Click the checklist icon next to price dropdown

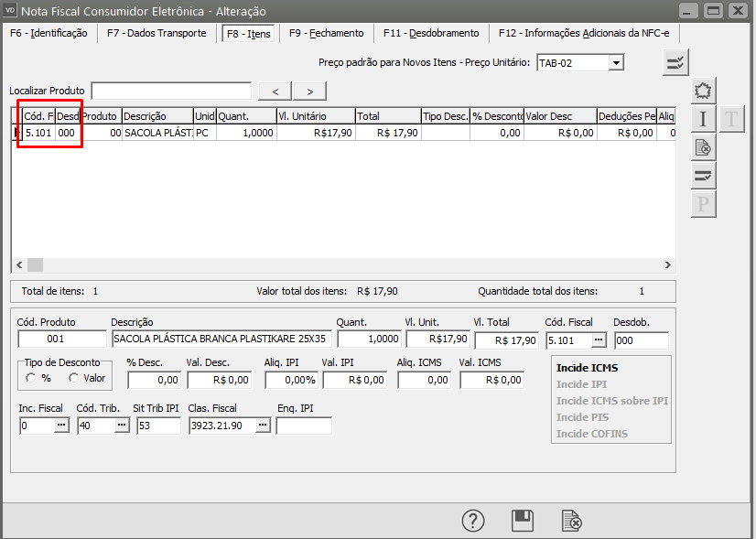point(675,62)
